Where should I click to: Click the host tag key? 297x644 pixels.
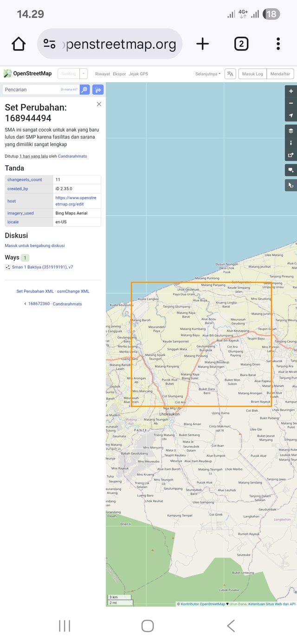point(12,201)
